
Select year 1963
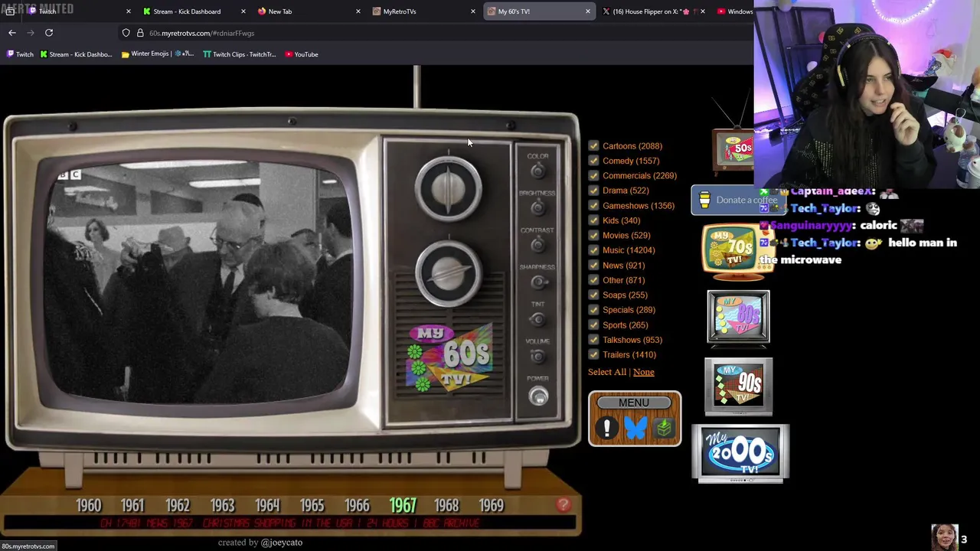[222, 506]
